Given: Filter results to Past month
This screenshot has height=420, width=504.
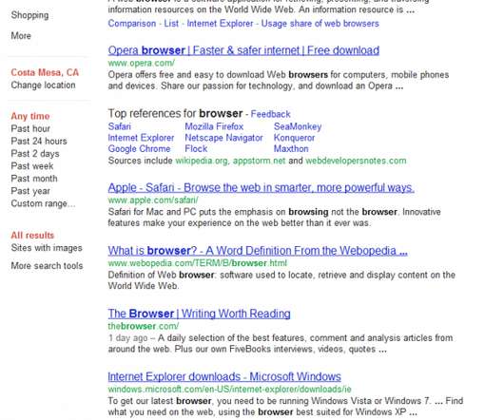Looking at the screenshot, I should click(34, 179).
